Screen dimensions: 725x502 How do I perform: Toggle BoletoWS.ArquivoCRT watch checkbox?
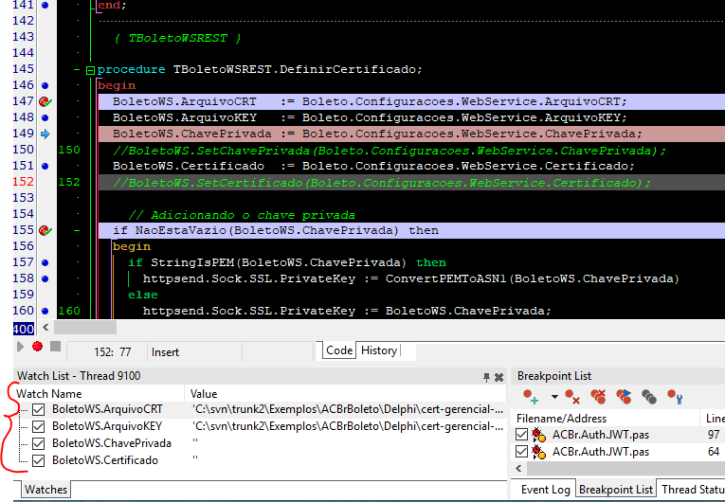[38, 410]
